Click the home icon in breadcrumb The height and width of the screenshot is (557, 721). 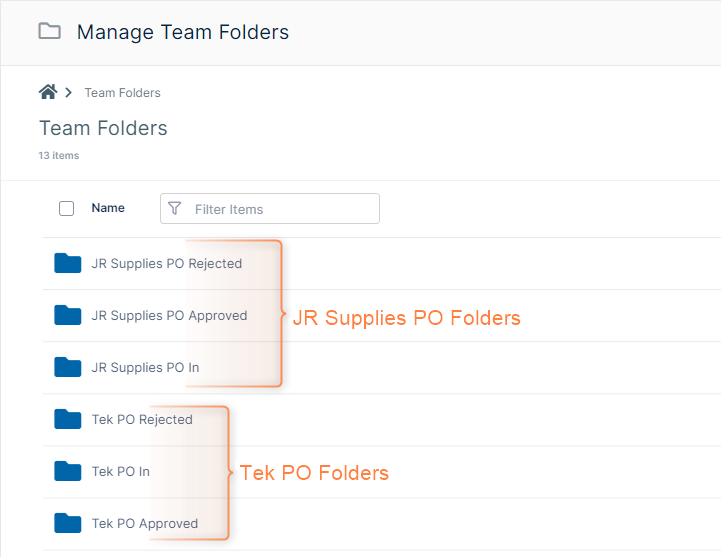(47, 92)
